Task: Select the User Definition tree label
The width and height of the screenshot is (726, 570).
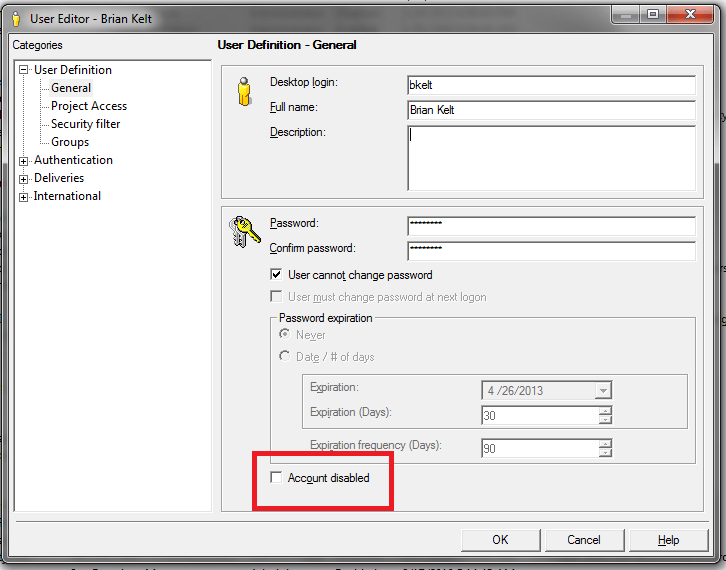Action: pos(73,70)
